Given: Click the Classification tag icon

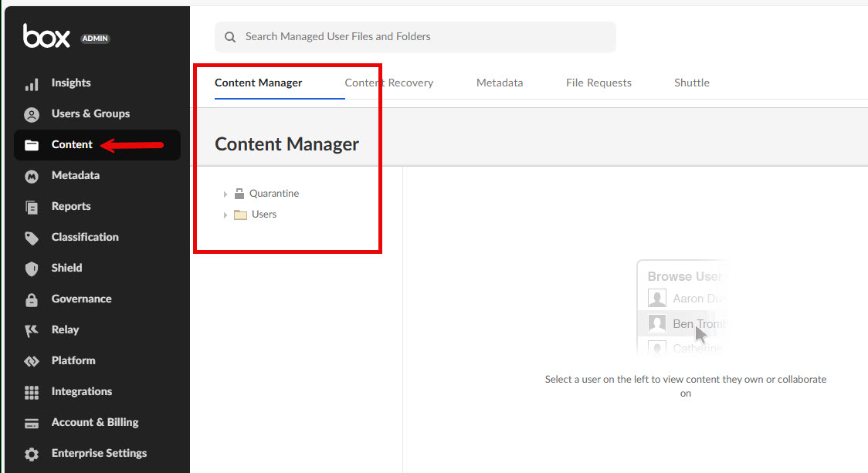Looking at the screenshot, I should (32, 238).
